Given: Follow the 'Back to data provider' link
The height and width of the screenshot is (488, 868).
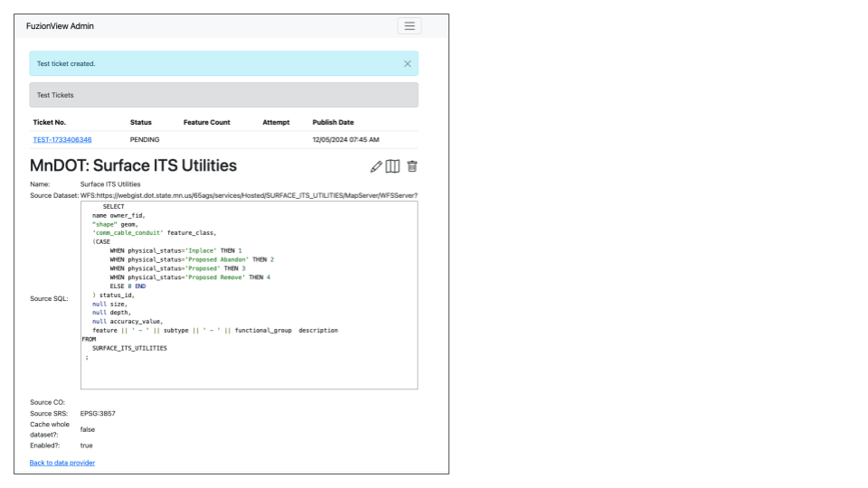Looking at the screenshot, I should pos(62,463).
